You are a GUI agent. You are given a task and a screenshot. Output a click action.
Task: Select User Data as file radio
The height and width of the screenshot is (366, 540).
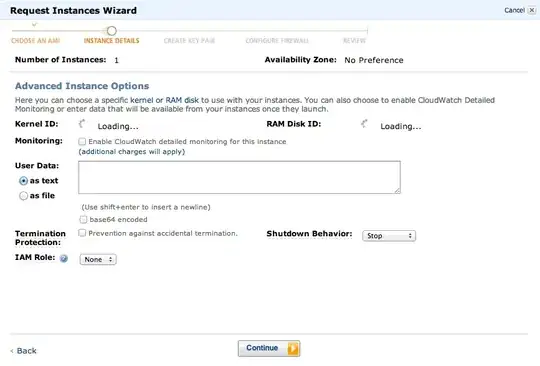coord(23,196)
